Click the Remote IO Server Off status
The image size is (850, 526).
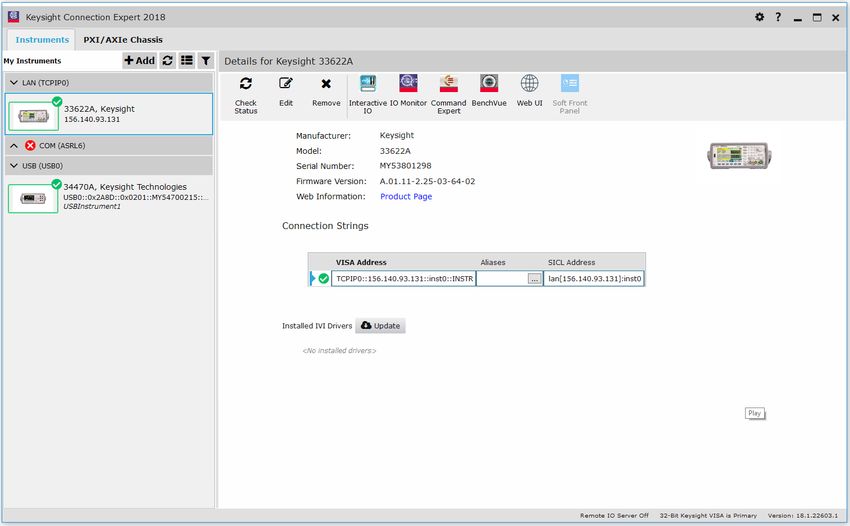click(x=614, y=516)
